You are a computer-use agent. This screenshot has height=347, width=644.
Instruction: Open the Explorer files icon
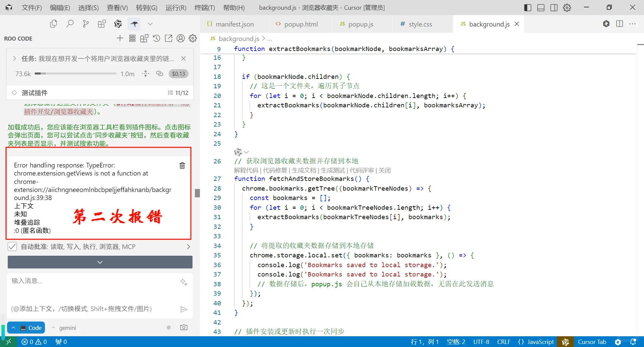point(53,23)
